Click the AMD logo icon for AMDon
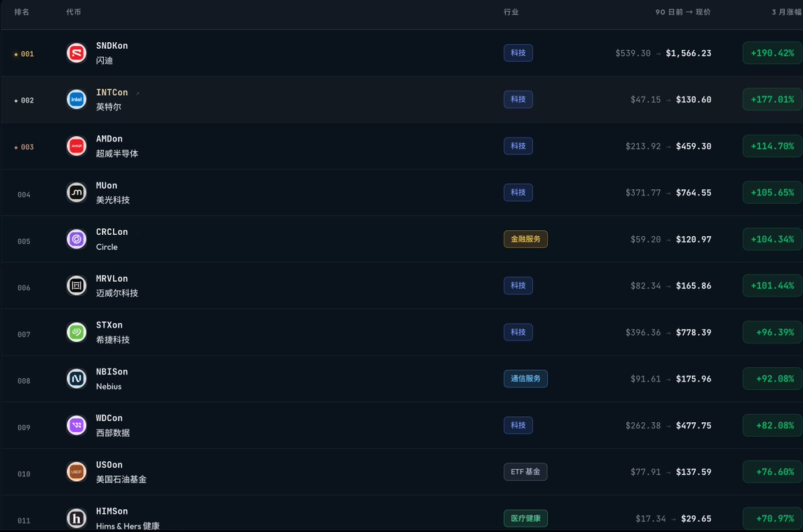This screenshot has width=803, height=532. tap(76, 147)
